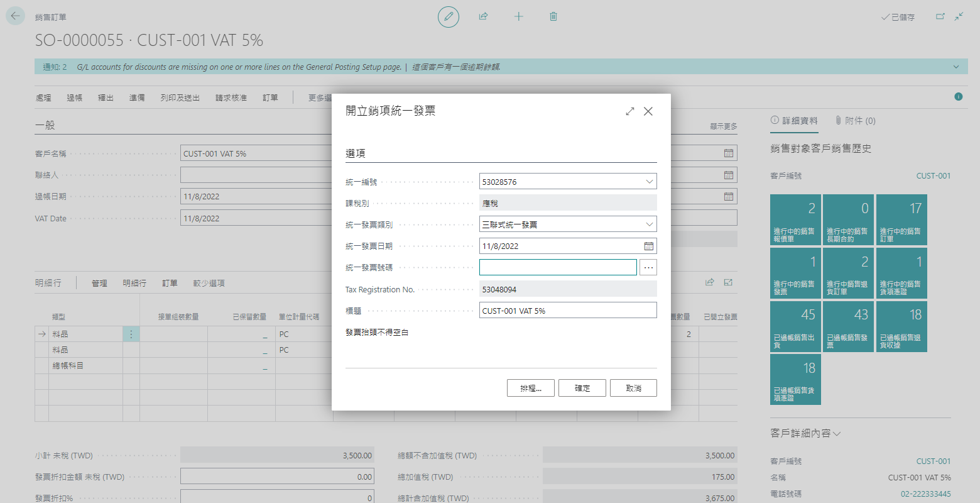Open the 已過帳銷售出貨 tile showing 45
The width and height of the screenshot is (980, 503).
click(795, 327)
